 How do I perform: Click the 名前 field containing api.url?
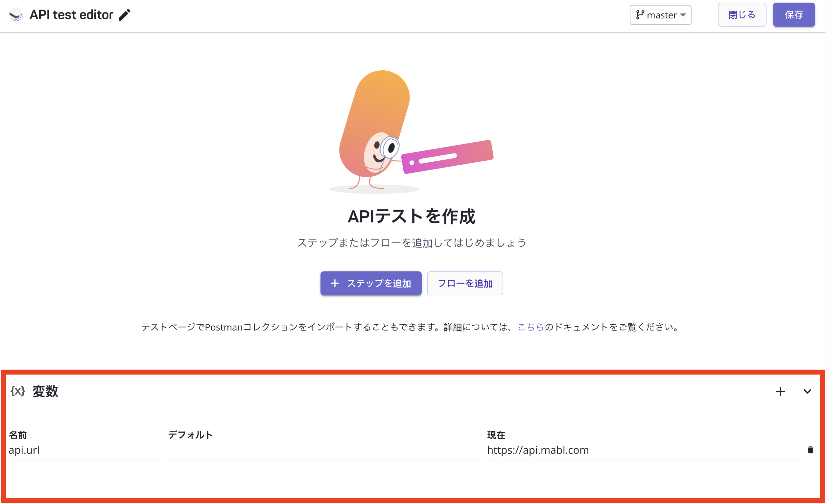click(85, 450)
